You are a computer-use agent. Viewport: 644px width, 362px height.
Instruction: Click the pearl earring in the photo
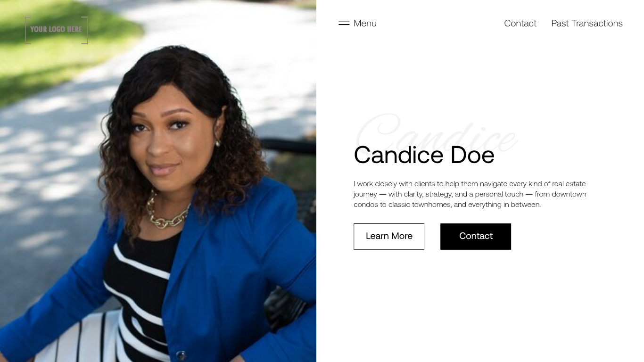click(217, 143)
